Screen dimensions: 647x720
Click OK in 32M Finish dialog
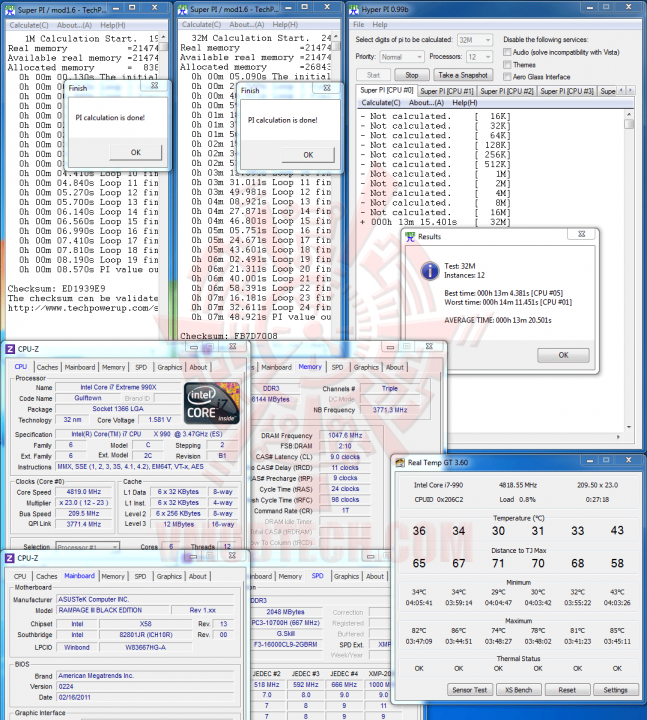tap(308, 155)
